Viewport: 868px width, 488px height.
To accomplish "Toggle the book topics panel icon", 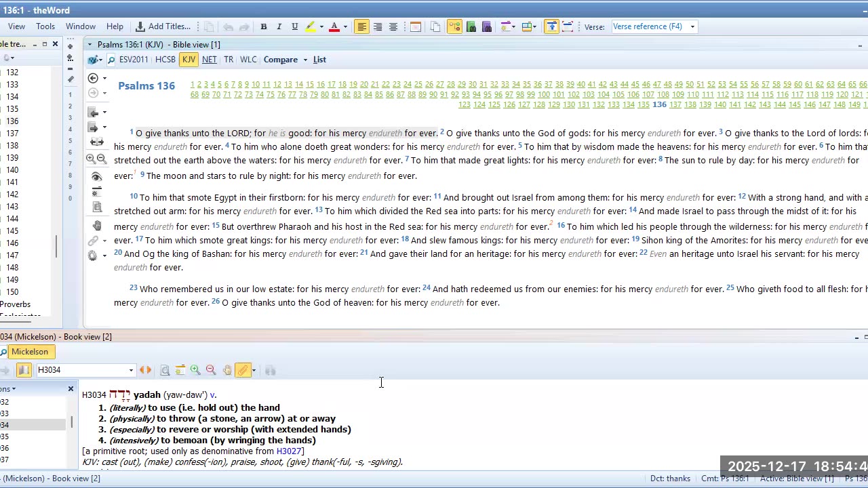I will [x=24, y=370].
